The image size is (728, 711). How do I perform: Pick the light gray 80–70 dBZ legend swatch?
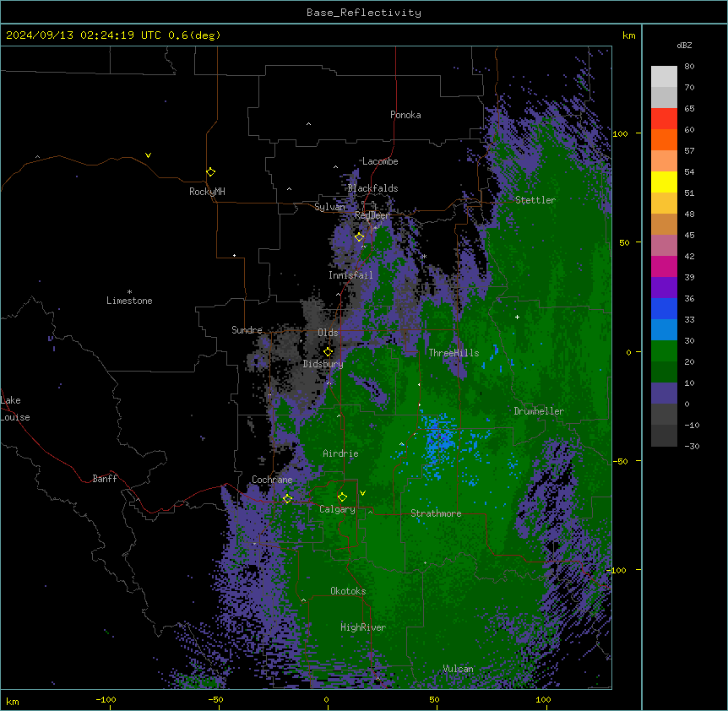pos(664,77)
